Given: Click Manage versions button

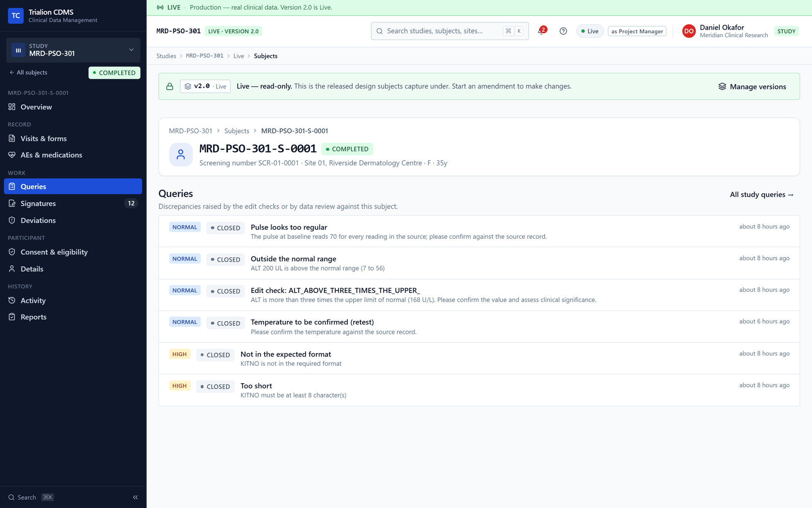Looking at the screenshot, I should 752,86.
